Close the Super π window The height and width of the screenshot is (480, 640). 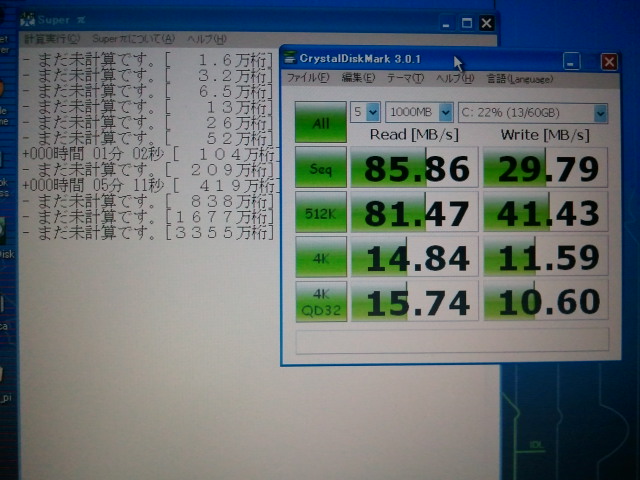(486, 23)
